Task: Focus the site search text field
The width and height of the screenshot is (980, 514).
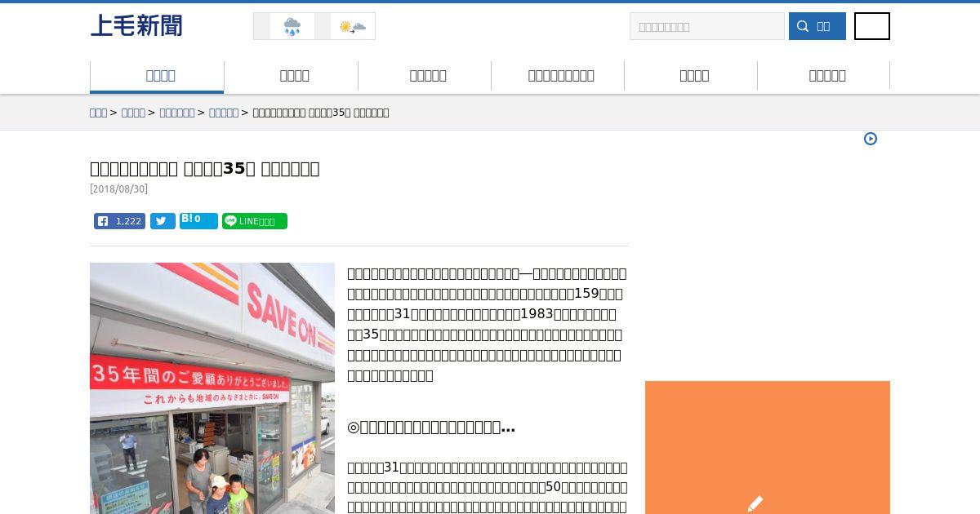Action: [706, 26]
